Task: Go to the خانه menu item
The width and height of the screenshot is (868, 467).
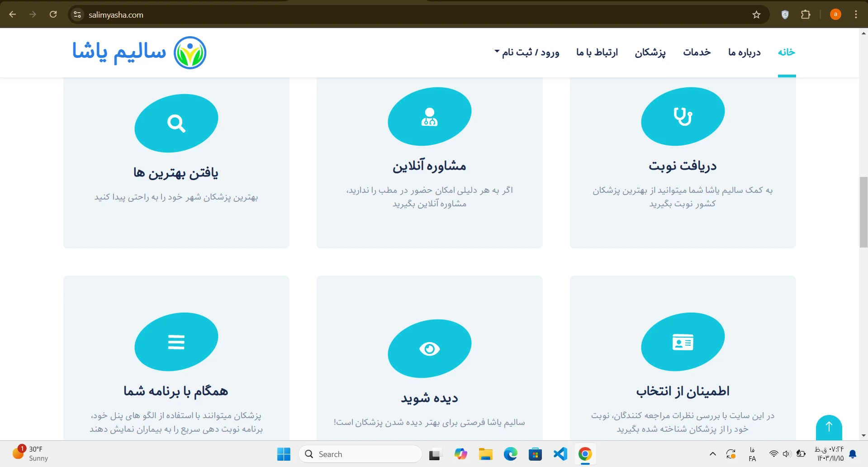Action: tap(787, 52)
